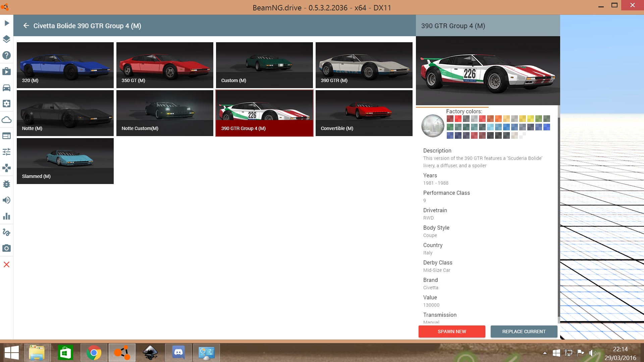Open the Help question mark icon
644x362 pixels.
pos(6,55)
